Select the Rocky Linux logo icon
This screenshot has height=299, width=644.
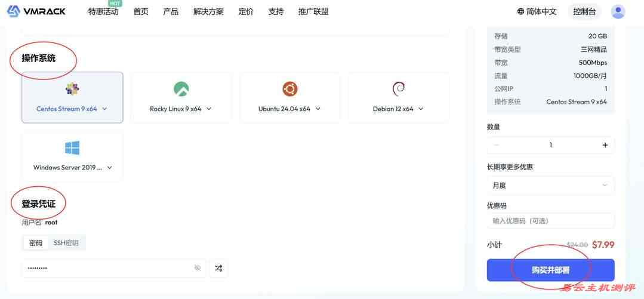coord(181,89)
